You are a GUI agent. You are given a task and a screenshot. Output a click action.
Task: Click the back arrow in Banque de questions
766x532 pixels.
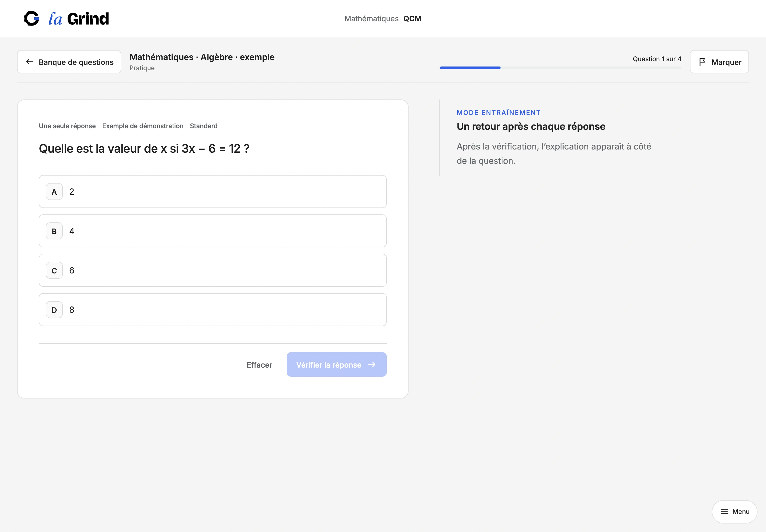30,62
